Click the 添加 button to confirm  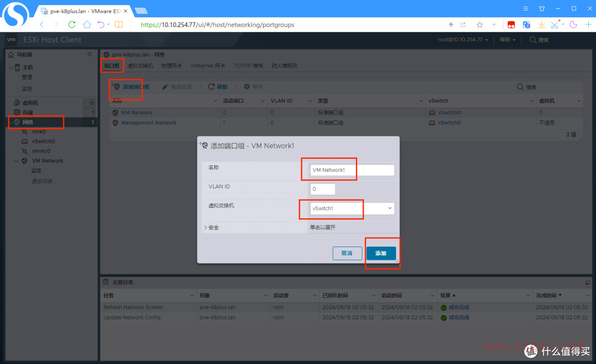click(x=382, y=253)
